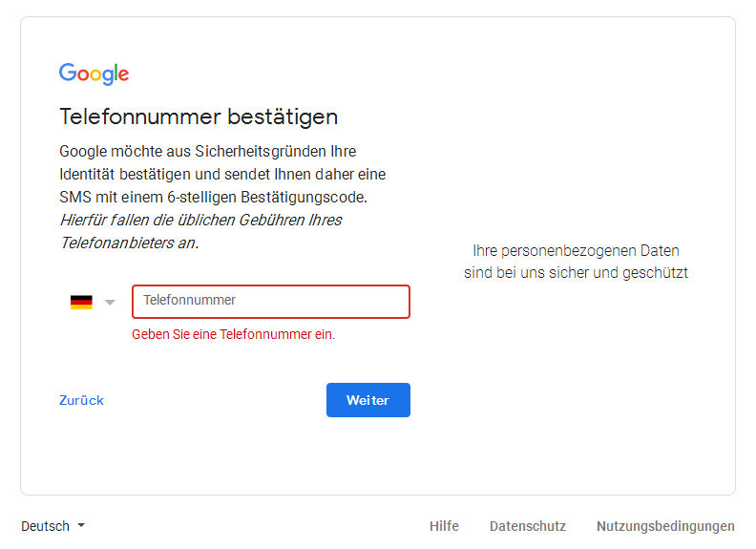Open the Datenschutz link
This screenshot has height=549, width=756.
528,526
